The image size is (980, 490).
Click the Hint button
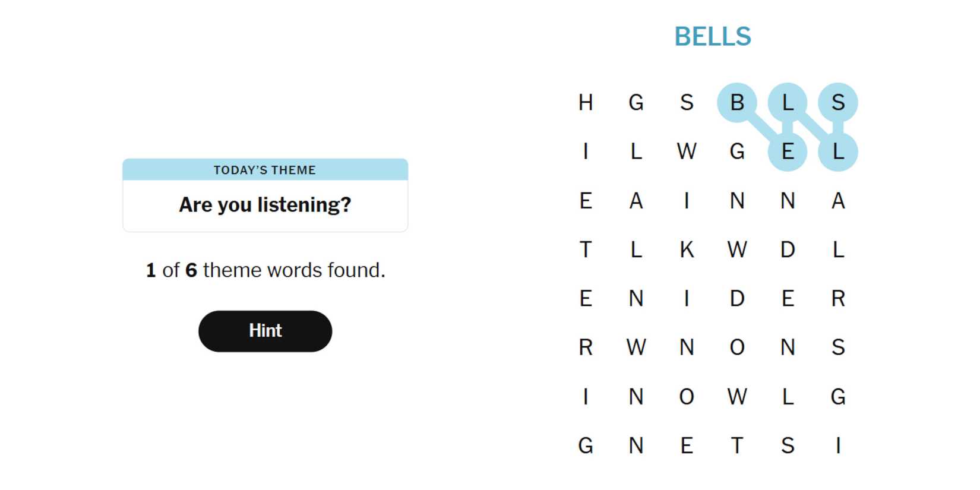click(x=265, y=331)
